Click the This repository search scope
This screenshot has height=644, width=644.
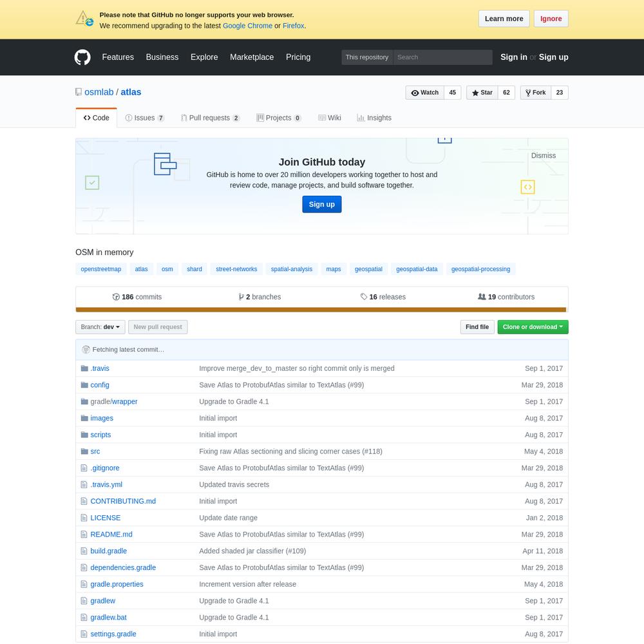click(x=367, y=57)
